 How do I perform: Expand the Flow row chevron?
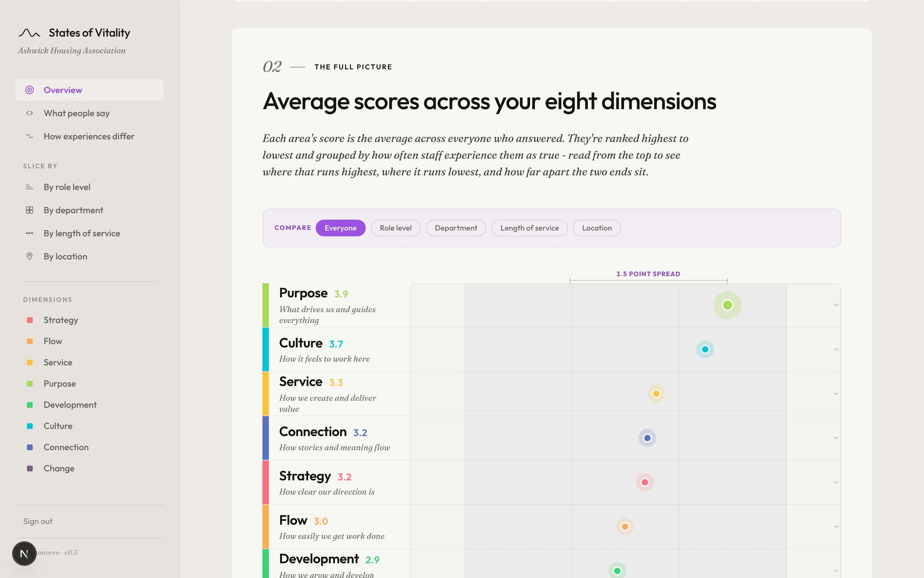[x=836, y=527]
